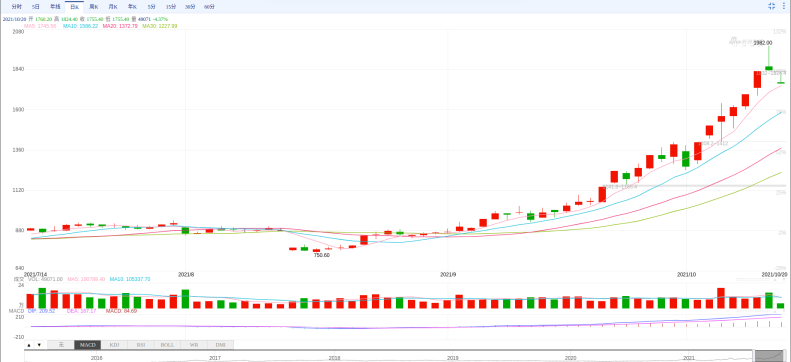Click the 2021/10/20 end date label
Viewport: 791px width, 362px height.
click(x=774, y=274)
